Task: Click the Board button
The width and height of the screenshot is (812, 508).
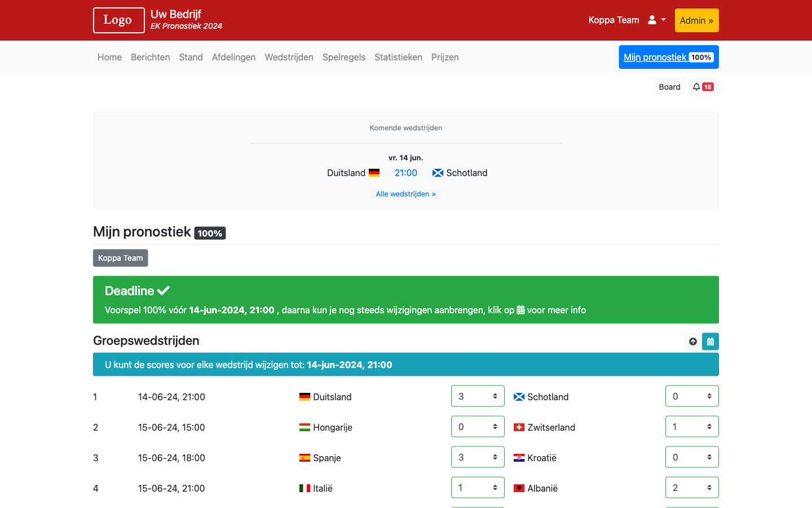Action: coord(669,87)
